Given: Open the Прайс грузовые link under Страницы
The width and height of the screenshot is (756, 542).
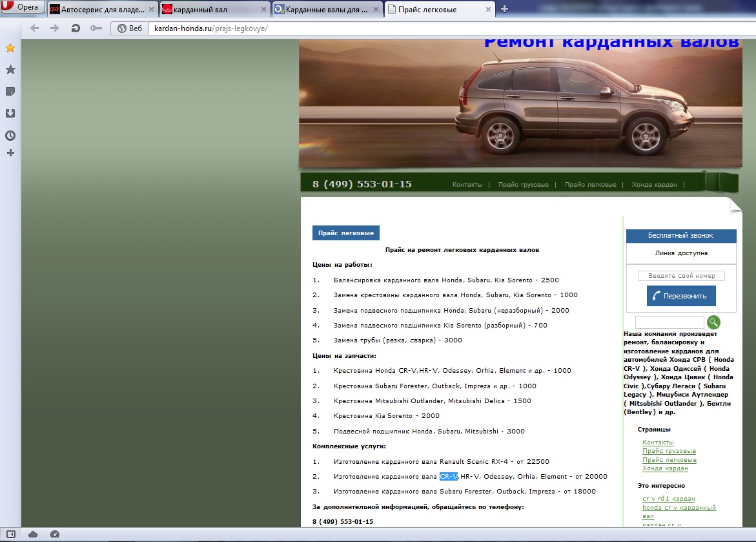Looking at the screenshot, I should point(669,452).
